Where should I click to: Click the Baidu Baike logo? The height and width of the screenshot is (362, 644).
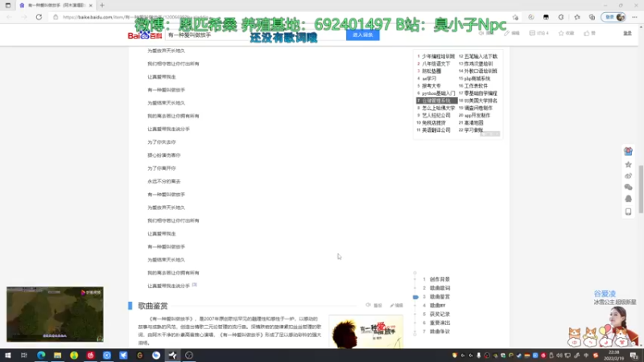(x=145, y=35)
